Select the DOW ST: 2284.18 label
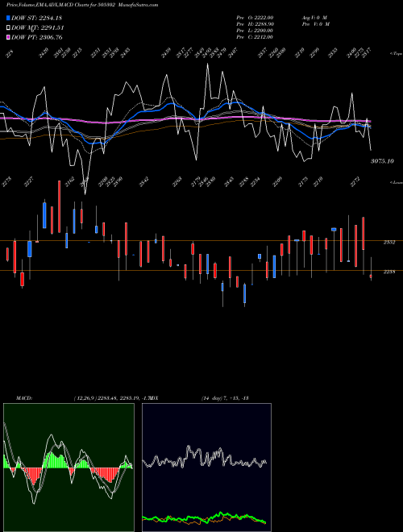 coord(36,18)
